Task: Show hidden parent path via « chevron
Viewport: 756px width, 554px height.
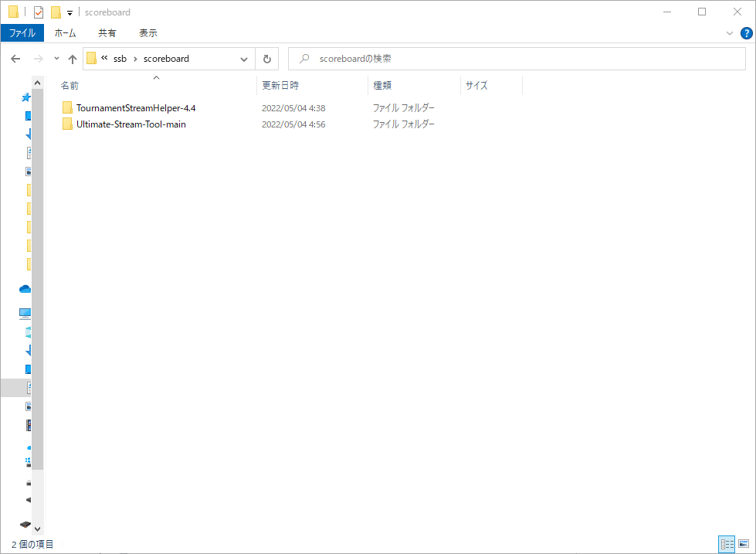Action: coord(104,59)
